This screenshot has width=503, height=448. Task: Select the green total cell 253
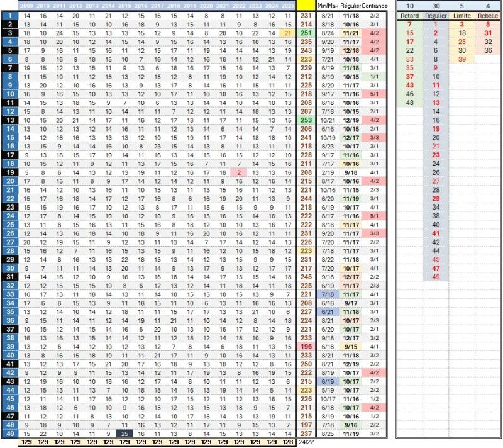click(306, 119)
